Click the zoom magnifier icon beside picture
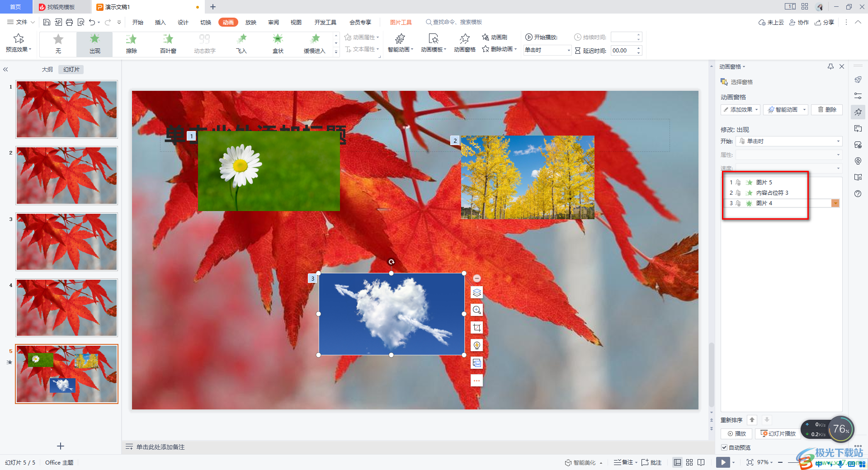 pyautogui.click(x=476, y=310)
